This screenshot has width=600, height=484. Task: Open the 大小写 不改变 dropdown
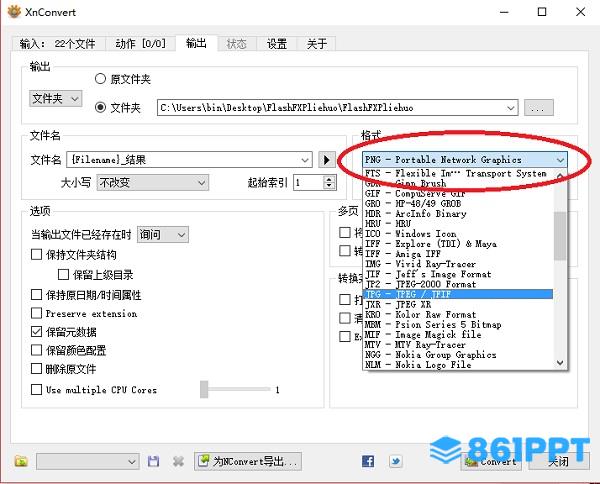(x=153, y=183)
